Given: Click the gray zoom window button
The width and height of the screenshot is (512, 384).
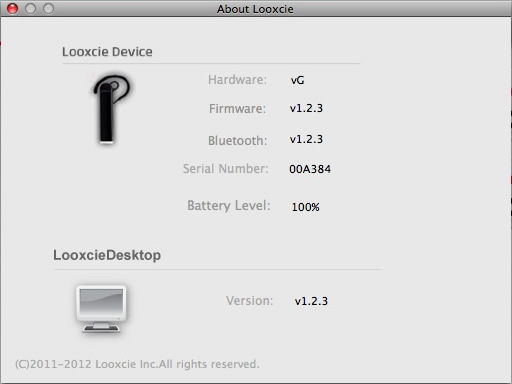Looking at the screenshot, I should click(48, 8).
